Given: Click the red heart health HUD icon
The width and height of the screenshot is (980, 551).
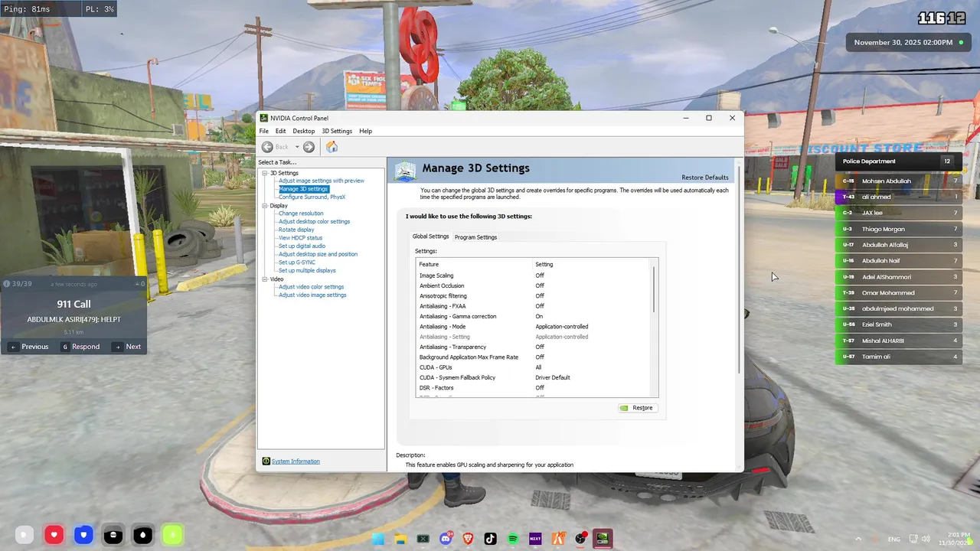Looking at the screenshot, I should pos(54,535).
